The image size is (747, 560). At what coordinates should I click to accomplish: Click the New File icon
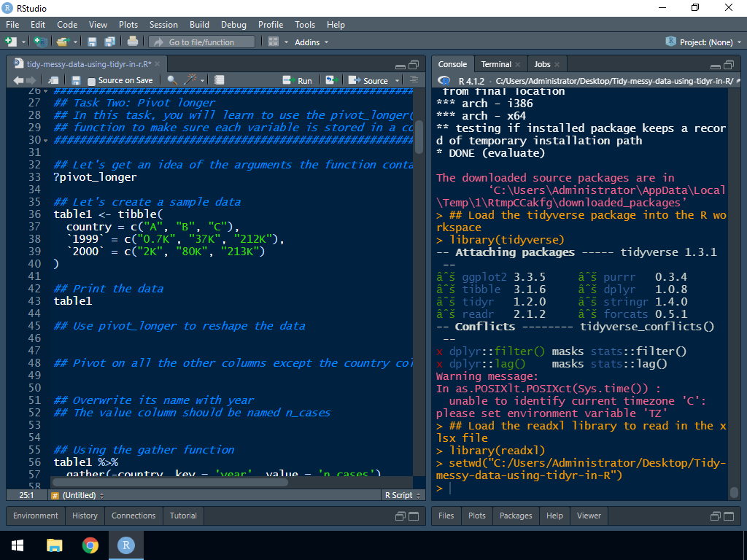tap(12, 42)
